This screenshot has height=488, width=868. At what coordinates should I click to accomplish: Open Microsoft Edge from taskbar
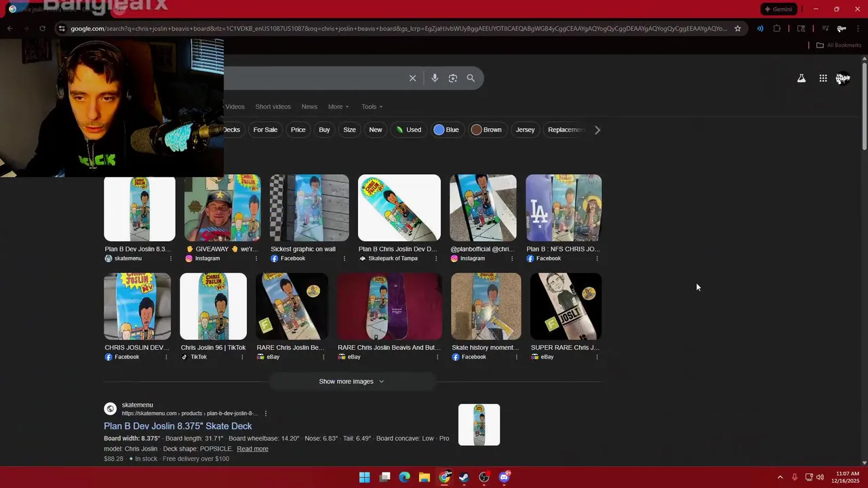pyautogui.click(x=404, y=477)
